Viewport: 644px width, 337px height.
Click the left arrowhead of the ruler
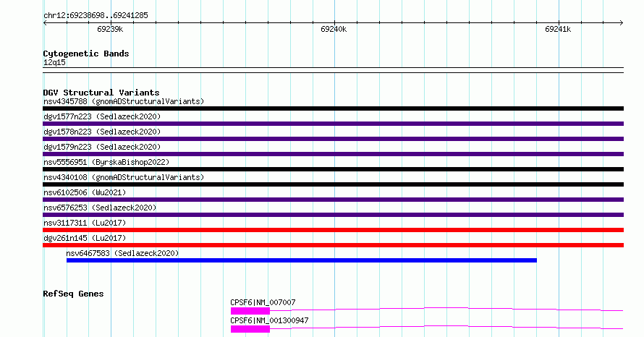[x=45, y=23]
